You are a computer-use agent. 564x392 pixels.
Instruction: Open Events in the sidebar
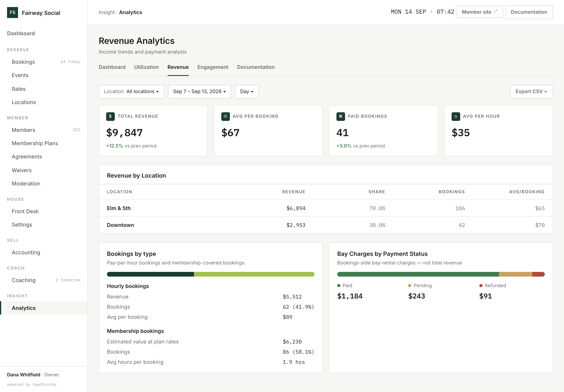(x=44, y=75)
